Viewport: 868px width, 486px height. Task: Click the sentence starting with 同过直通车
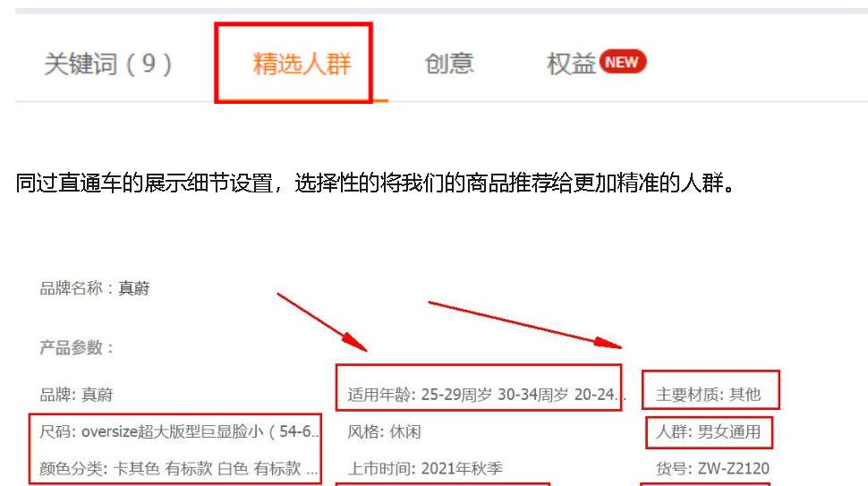coord(376,183)
